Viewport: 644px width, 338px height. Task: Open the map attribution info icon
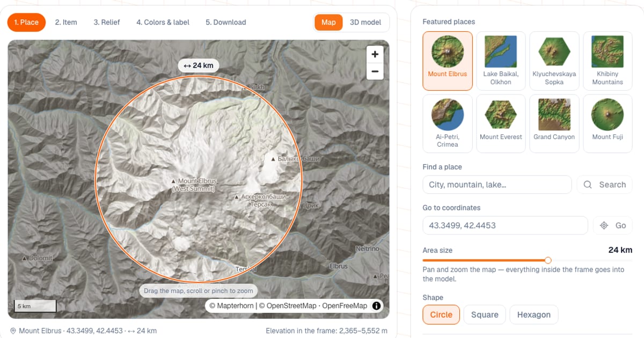tap(377, 306)
